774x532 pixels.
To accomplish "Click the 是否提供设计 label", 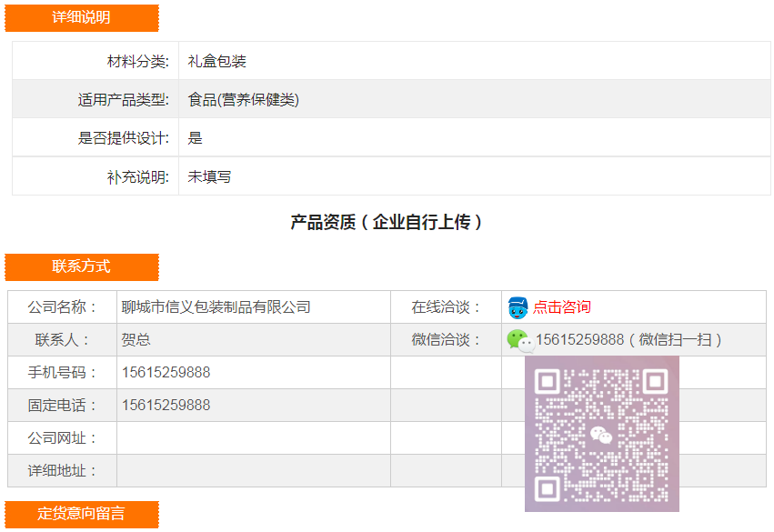I will [124, 138].
